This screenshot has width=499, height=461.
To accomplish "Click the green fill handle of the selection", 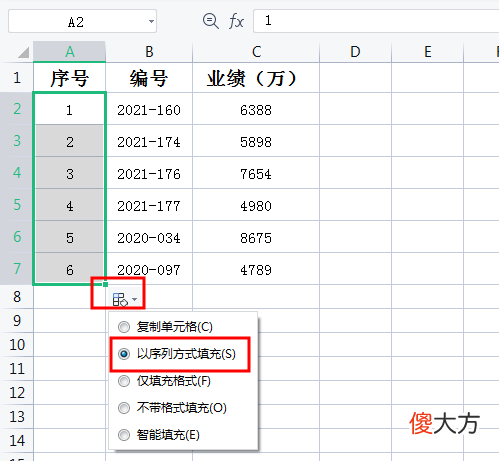I will pos(105,284).
